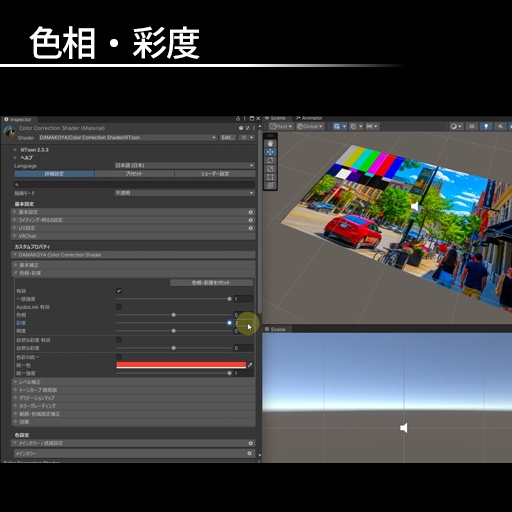This screenshot has width=512, height=512.
Task: Select the シェーダー設定 tab
Action: pos(215,174)
